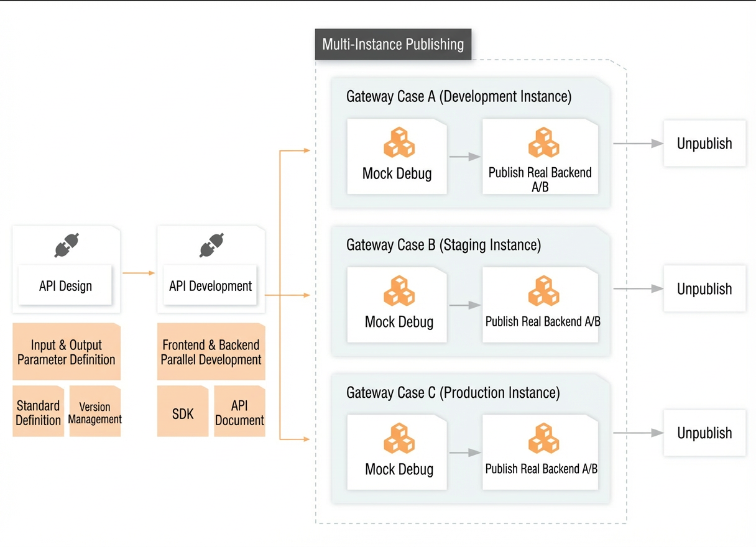Click Mock Debug label in Gateway Case B
The image size is (756, 547).
pos(399,321)
